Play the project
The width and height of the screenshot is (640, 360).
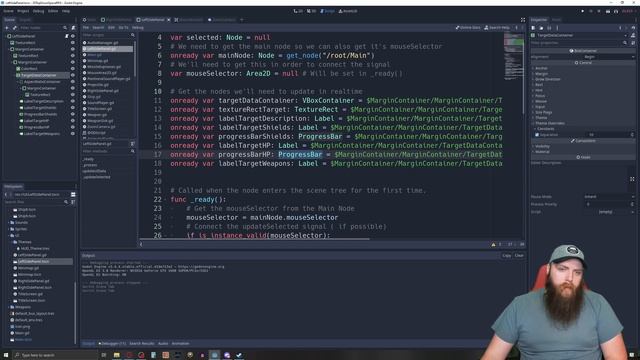pos(582,11)
